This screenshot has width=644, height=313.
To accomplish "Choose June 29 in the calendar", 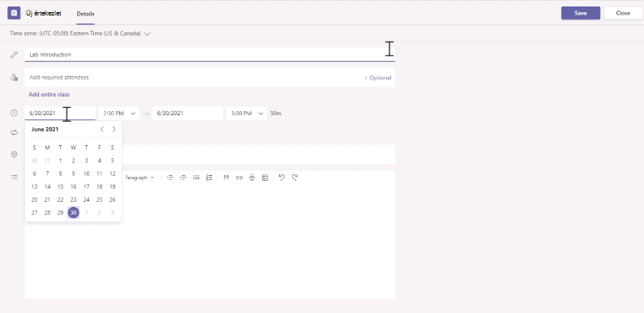I will pos(60,212).
